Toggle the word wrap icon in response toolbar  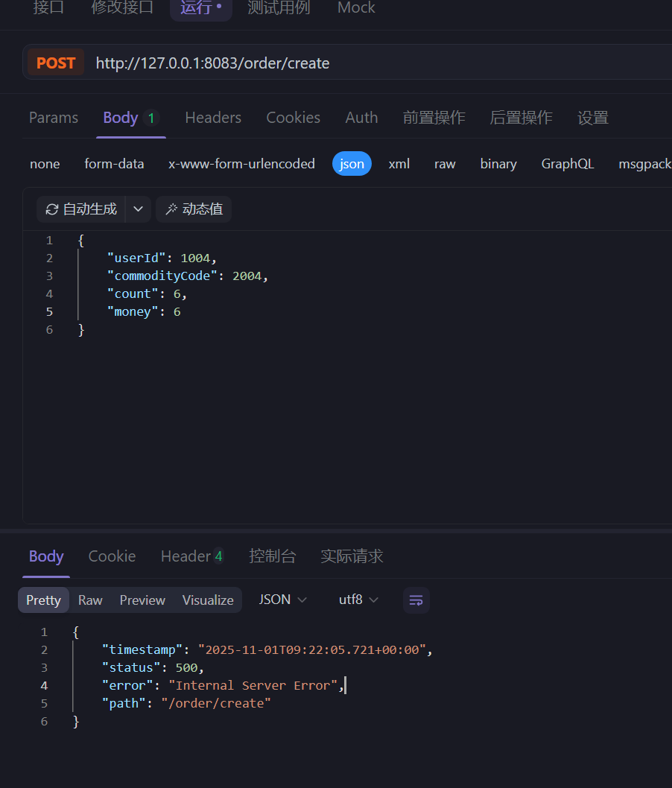[x=416, y=600]
